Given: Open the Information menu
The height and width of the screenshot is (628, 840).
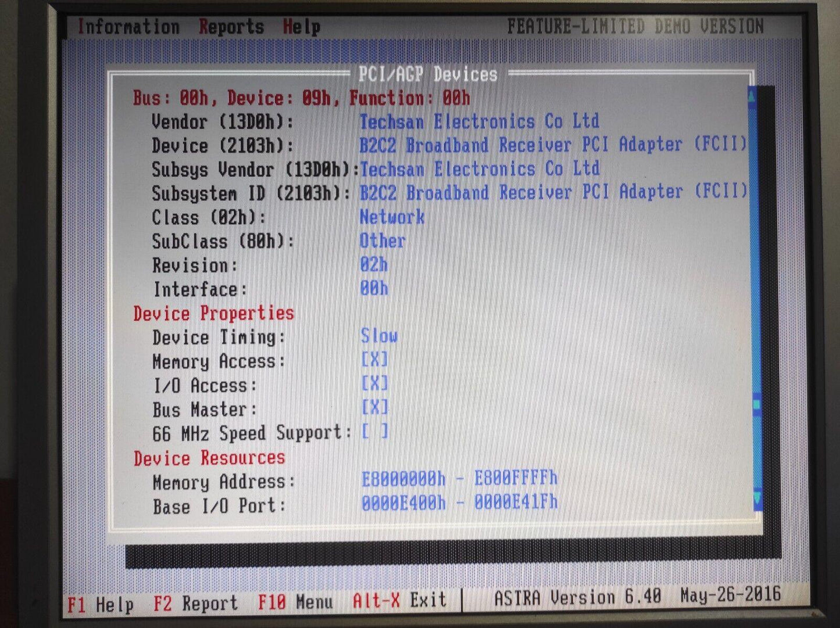Looking at the screenshot, I should [128, 27].
